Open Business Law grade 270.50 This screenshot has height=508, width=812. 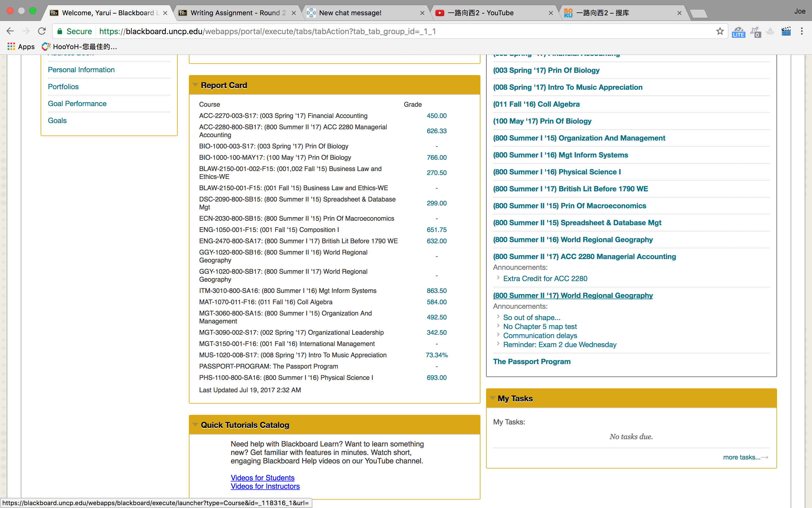(436, 173)
